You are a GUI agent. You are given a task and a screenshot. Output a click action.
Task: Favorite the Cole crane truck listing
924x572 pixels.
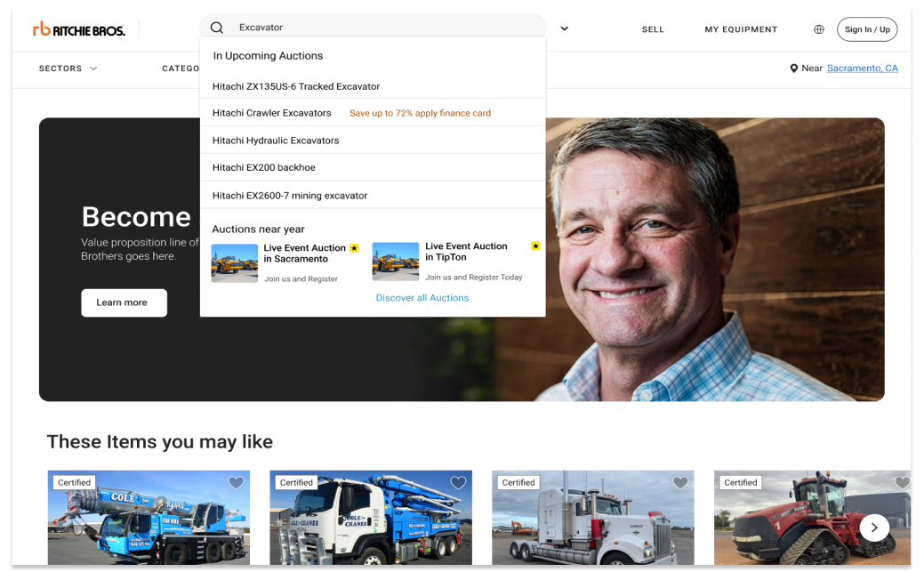(237, 483)
